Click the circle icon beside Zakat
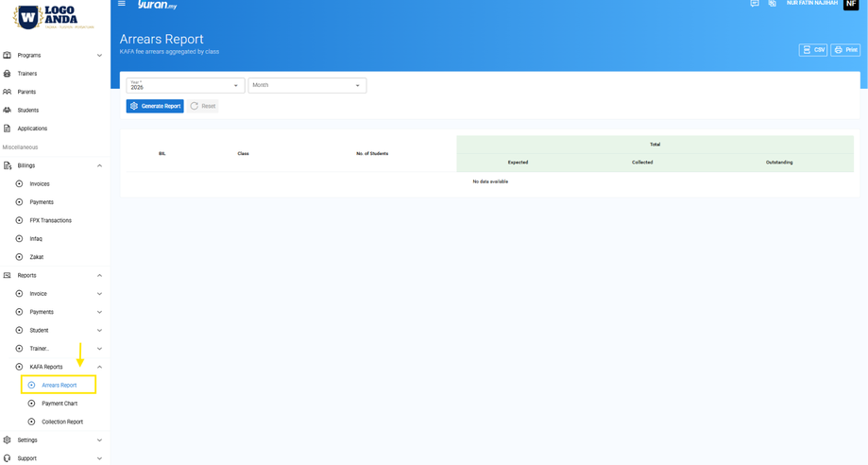The image size is (868, 465). click(20, 257)
